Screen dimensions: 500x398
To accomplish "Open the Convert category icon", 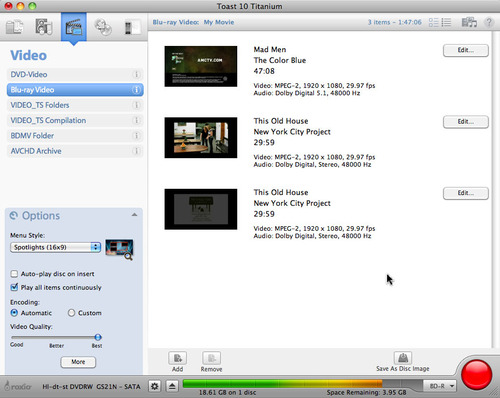I will point(132,27).
